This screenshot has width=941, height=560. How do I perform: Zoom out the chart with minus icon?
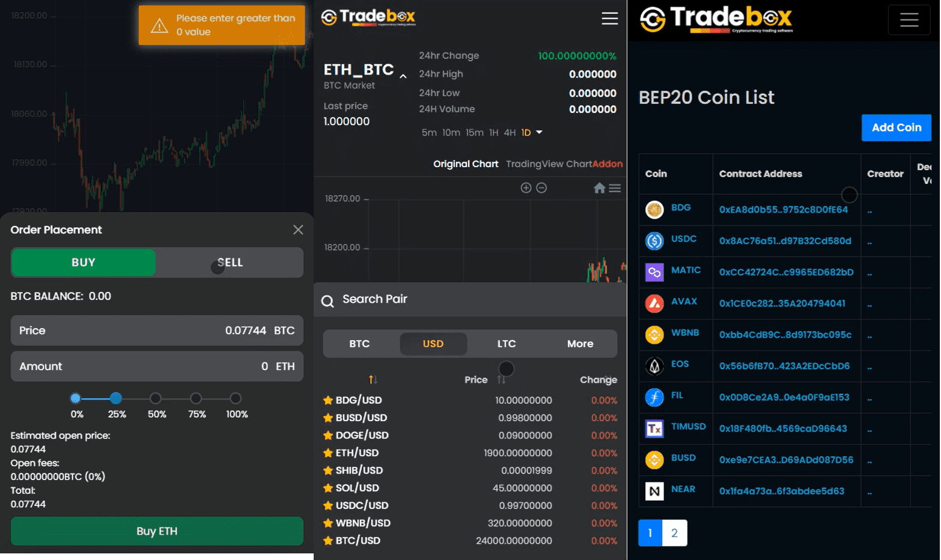point(541,188)
